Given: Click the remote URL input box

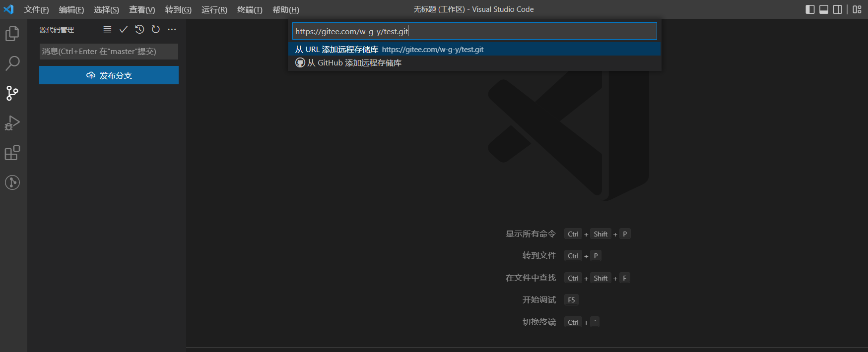Looking at the screenshot, I should click(x=474, y=31).
